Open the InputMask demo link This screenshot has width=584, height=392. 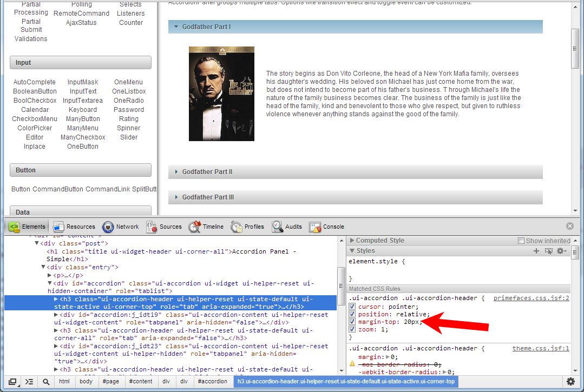83,82
